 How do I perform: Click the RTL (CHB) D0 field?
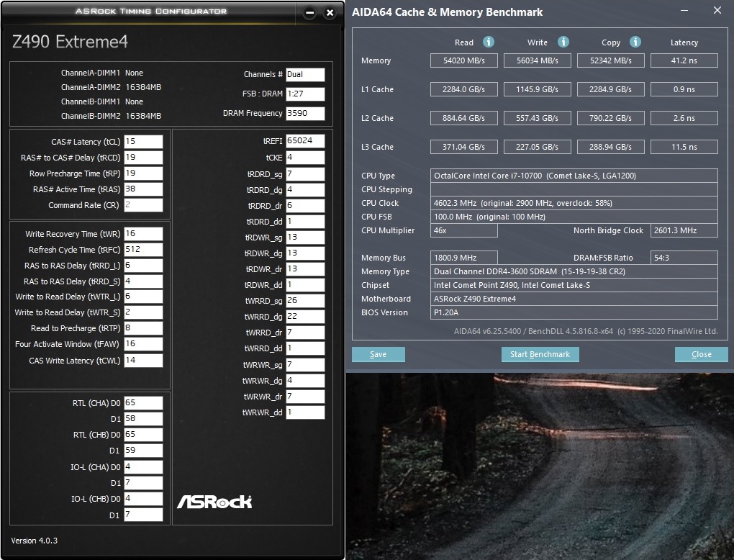[143, 435]
